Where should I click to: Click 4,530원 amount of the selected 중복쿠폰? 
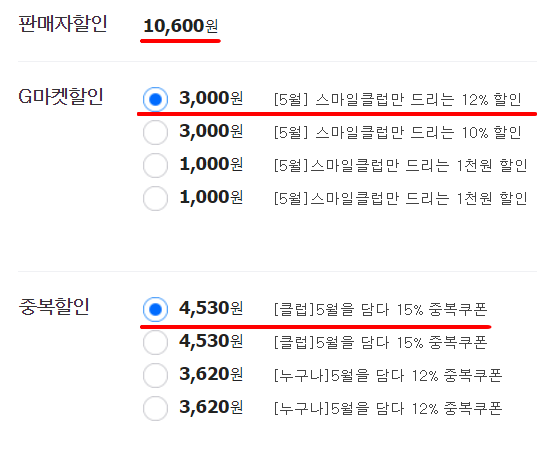coord(211,308)
